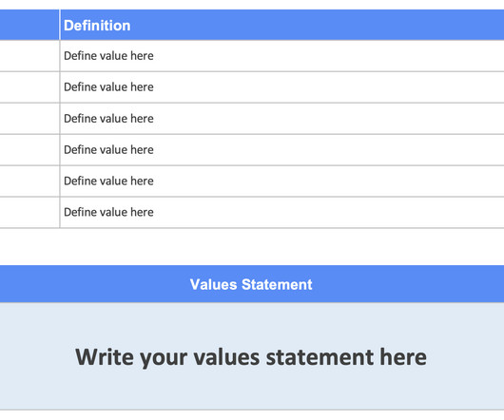Screen dimensions: 504x420
Task: Click the second "Define value here" cell
Action: 281,87
